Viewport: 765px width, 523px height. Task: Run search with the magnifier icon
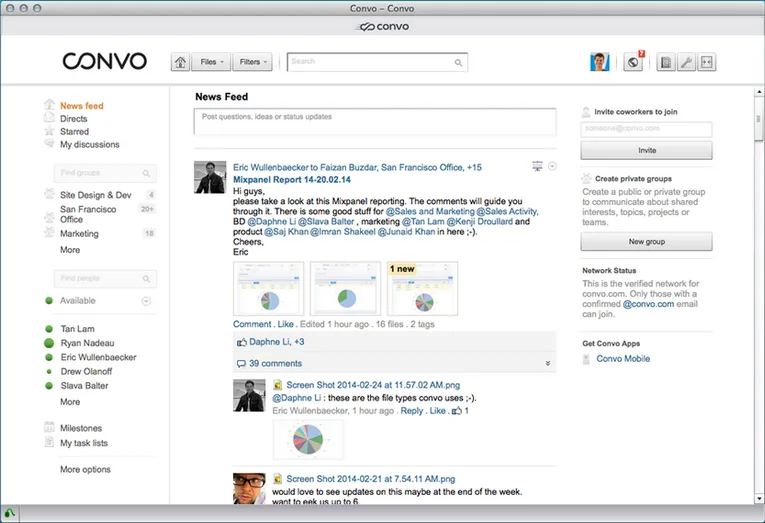[458, 62]
